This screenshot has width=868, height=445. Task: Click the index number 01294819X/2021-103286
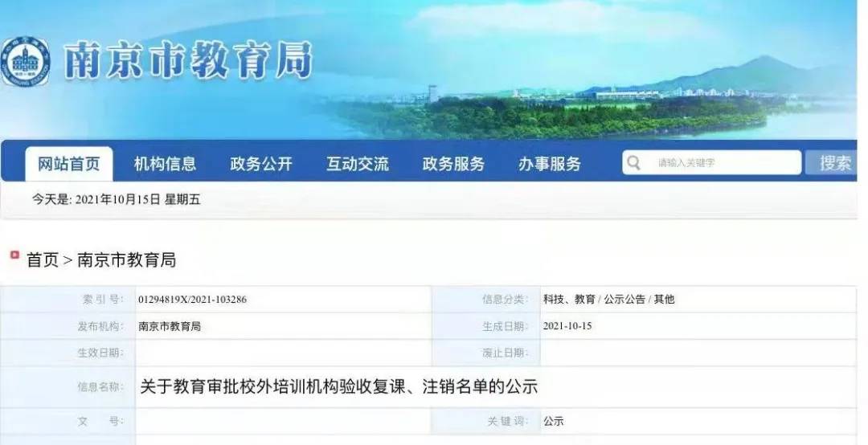click(x=193, y=300)
